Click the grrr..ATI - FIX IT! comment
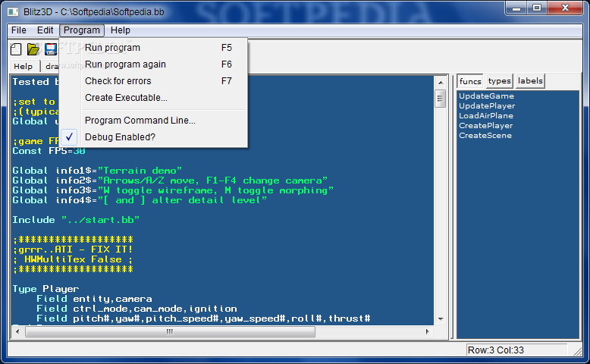 click(73, 249)
